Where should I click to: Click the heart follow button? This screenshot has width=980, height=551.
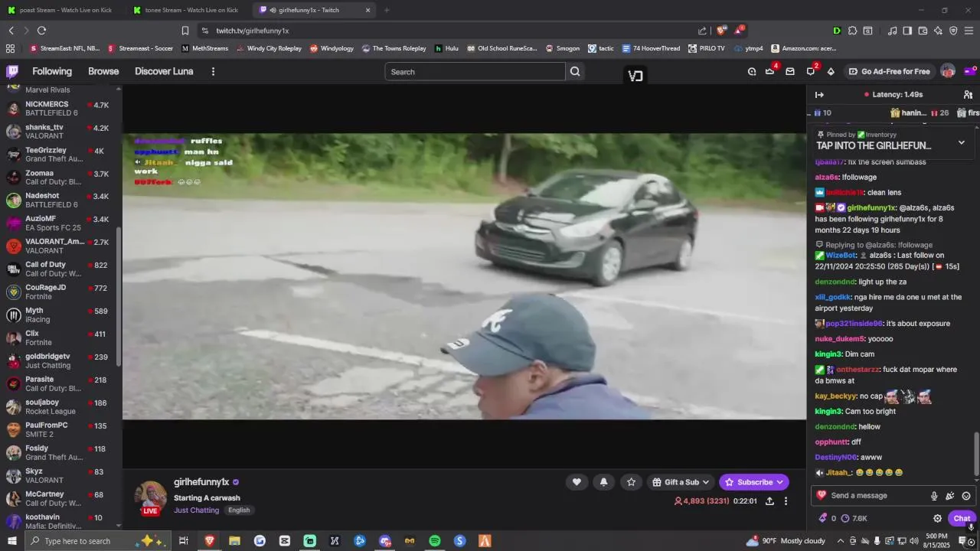point(577,481)
